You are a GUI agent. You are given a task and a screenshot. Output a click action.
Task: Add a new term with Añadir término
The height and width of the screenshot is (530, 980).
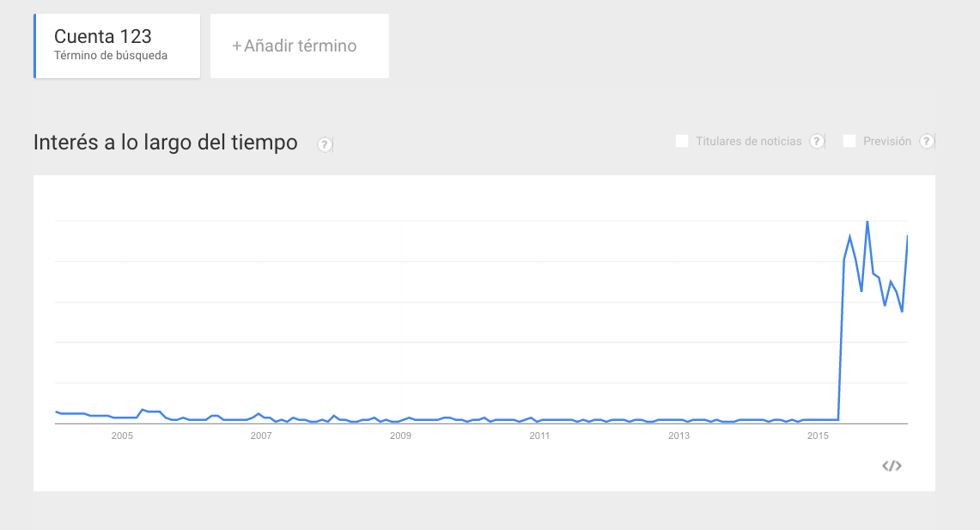300,46
